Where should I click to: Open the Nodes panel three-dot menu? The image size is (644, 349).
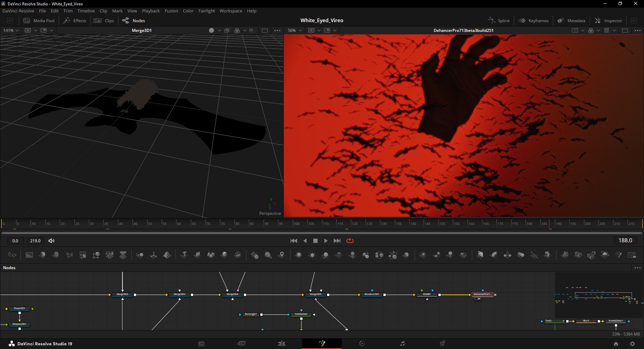[638, 267]
